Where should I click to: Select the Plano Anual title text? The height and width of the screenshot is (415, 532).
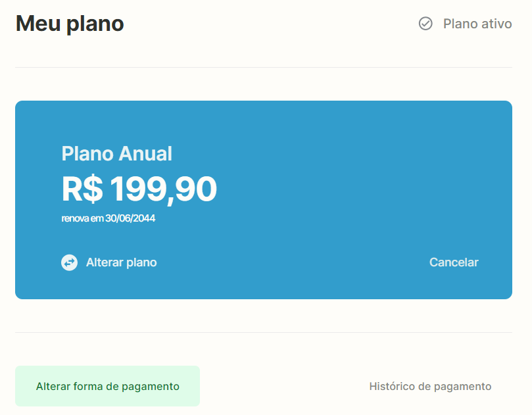tap(116, 154)
